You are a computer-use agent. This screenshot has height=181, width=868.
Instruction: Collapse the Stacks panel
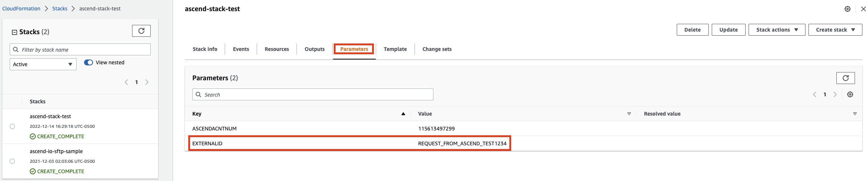click(15, 32)
